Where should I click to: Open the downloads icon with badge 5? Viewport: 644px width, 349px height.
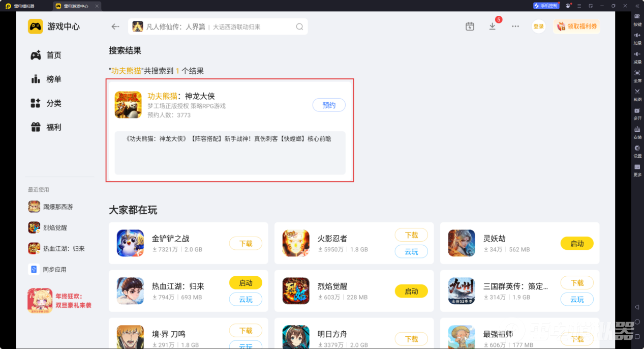click(493, 26)
